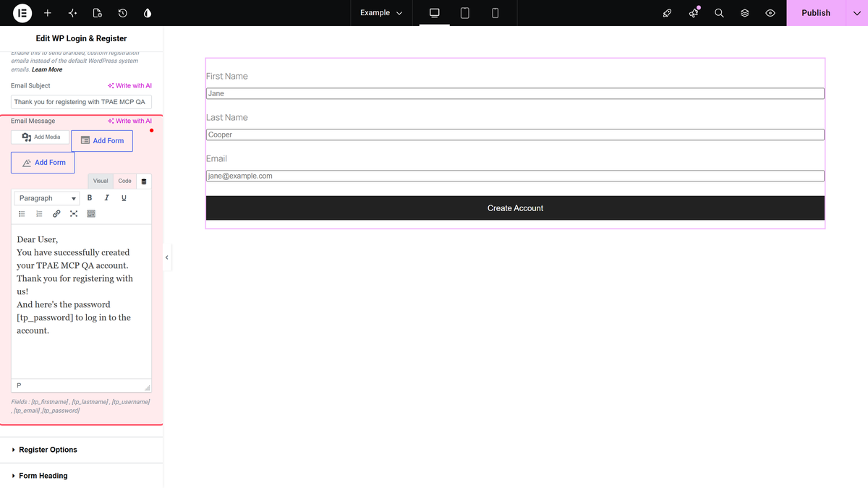Click the 'Edit WP Login & Register' title
Screen dimensions: 868x488
tap(81, 38)
